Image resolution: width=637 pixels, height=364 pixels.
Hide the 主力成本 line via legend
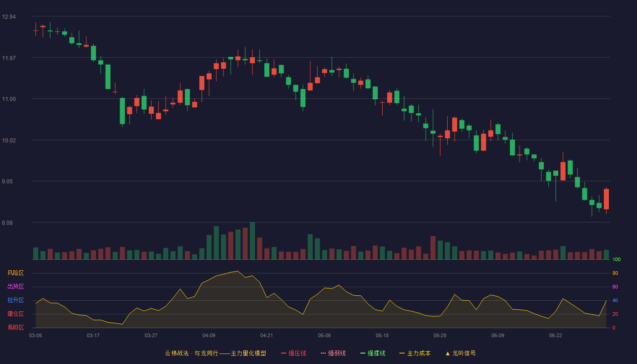click(x=415, y=353)
